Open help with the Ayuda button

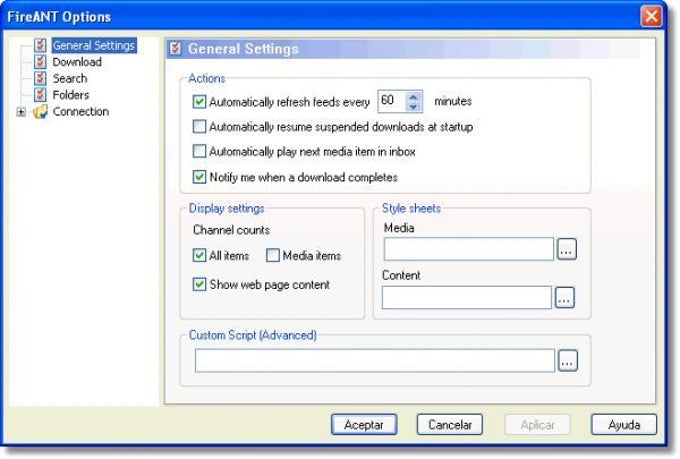[x=624, y=424]
